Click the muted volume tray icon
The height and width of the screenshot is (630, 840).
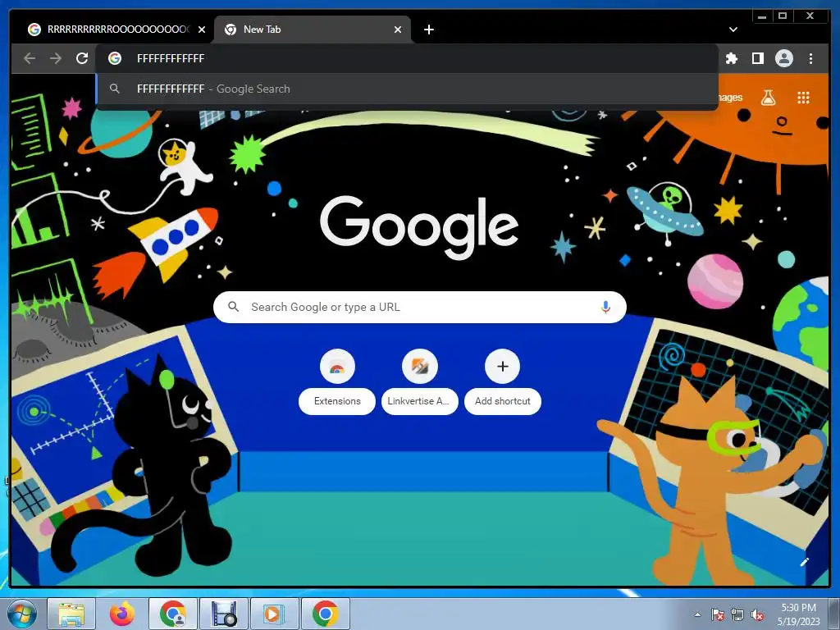[x=757, y=614]
